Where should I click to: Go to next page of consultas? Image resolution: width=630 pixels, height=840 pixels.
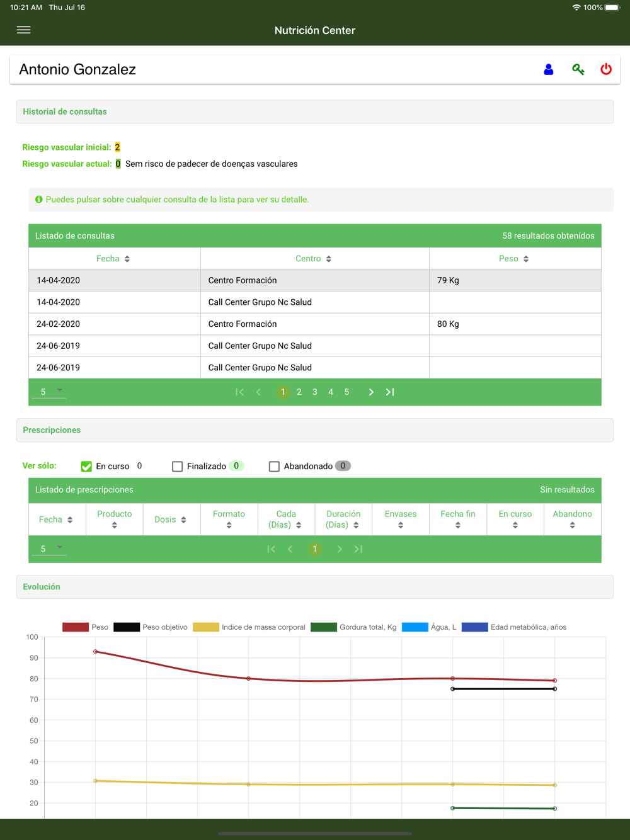tap(371, 392)
